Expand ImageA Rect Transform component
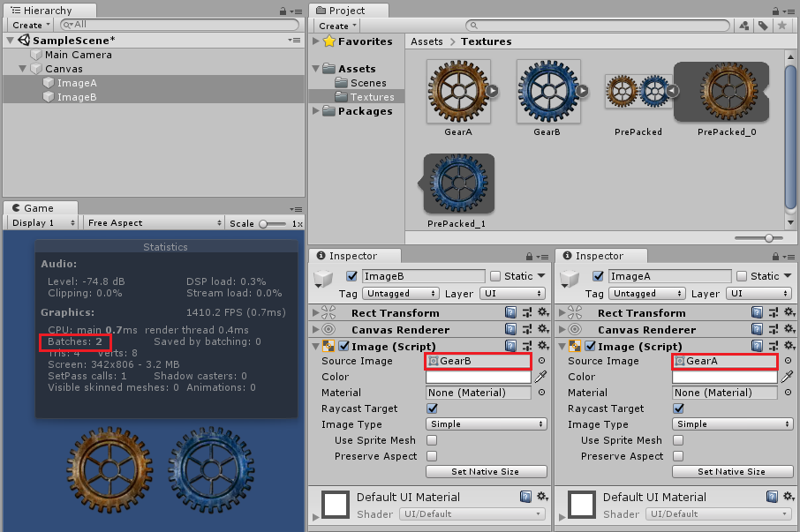 coord(562,311)
